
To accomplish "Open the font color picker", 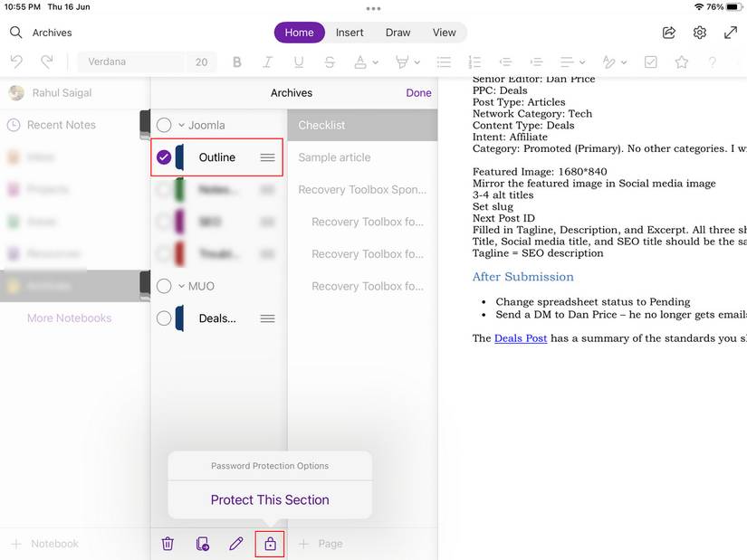I will click(361, 62).
